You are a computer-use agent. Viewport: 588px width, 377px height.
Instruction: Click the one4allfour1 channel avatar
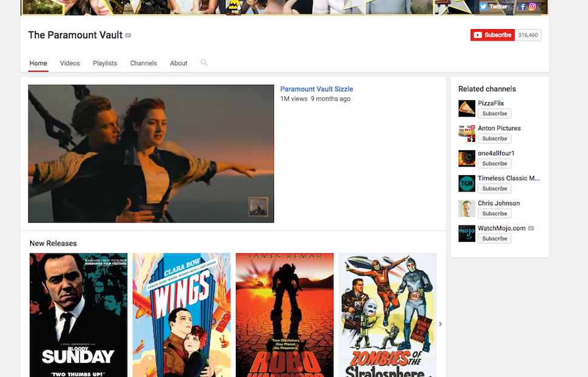pyautogui.click(x=467, y=158)
